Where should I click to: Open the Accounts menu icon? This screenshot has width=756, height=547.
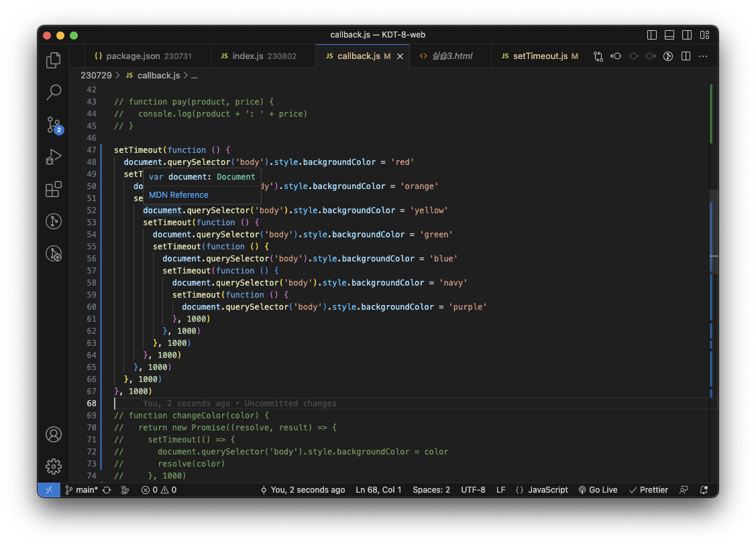pyautogui.click(x=54, y=434)
